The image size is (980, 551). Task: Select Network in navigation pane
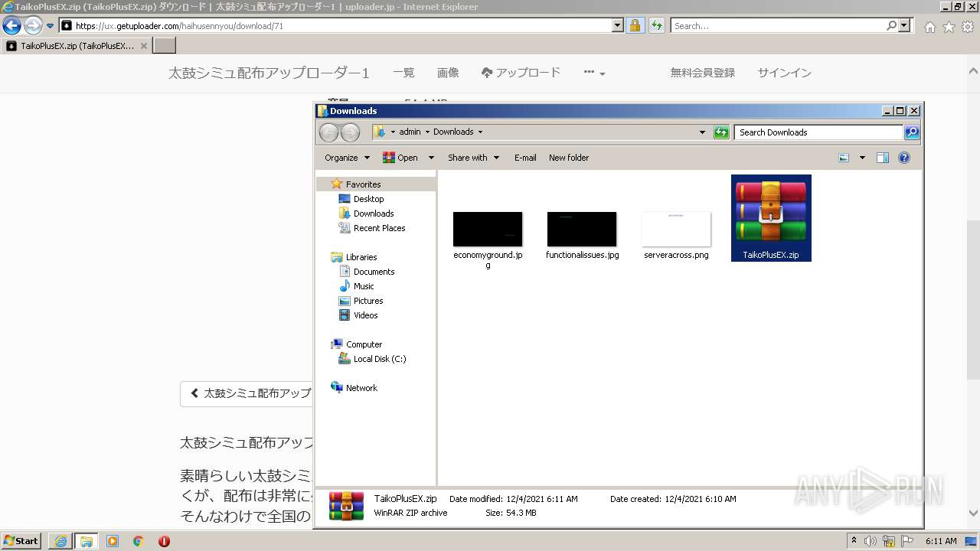click(x=361, y=388)
